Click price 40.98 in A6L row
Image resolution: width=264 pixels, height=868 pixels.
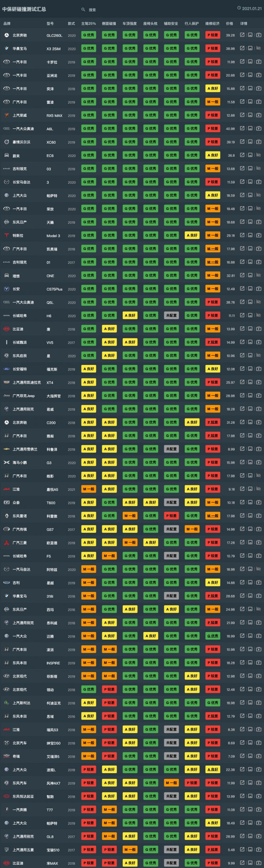230,129
